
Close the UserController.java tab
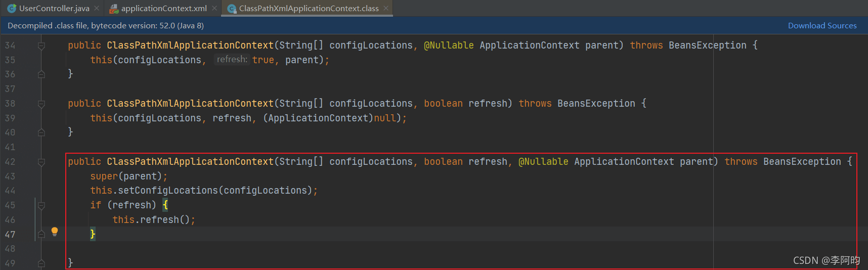(97, 8)
